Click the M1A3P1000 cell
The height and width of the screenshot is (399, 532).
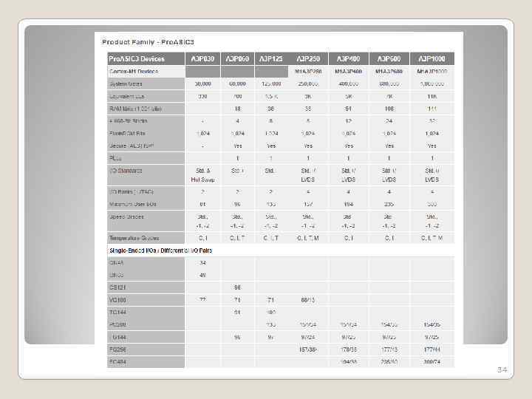(x=432, y=72)
